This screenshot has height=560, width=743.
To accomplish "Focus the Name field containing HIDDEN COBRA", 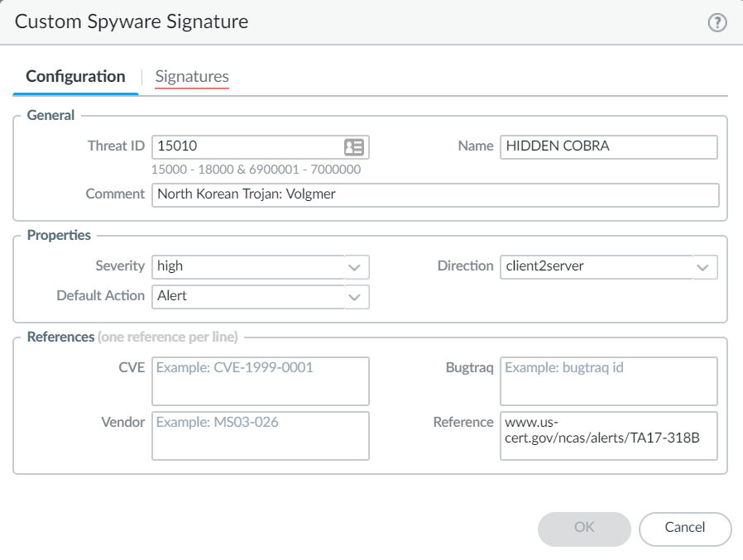I will (x=608, y=147).
